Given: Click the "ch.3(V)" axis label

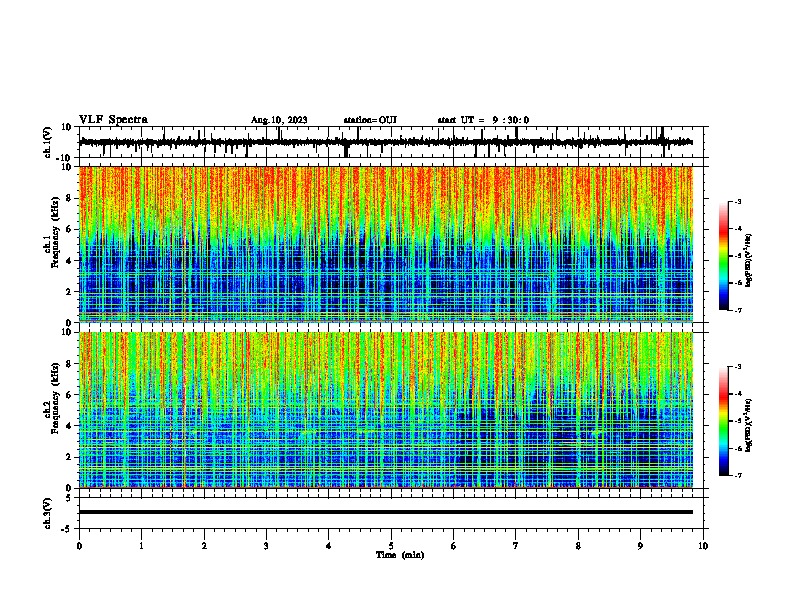Looking at the screenshot, I should [48, 513].
